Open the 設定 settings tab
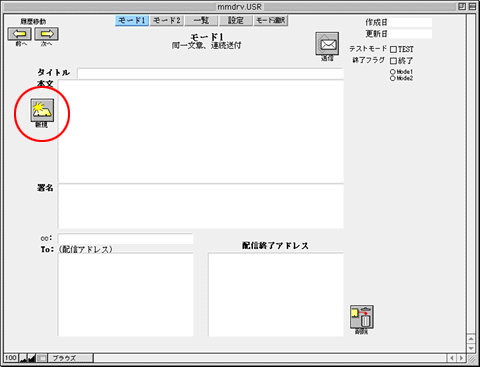The height and width of the screenshot is (367, 480). 236,21
